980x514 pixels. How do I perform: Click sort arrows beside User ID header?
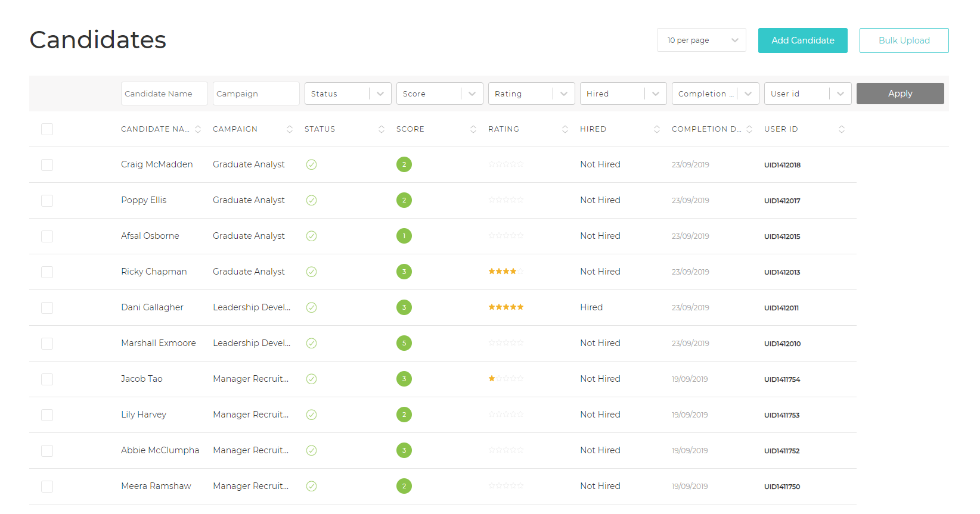coord(842,129)
